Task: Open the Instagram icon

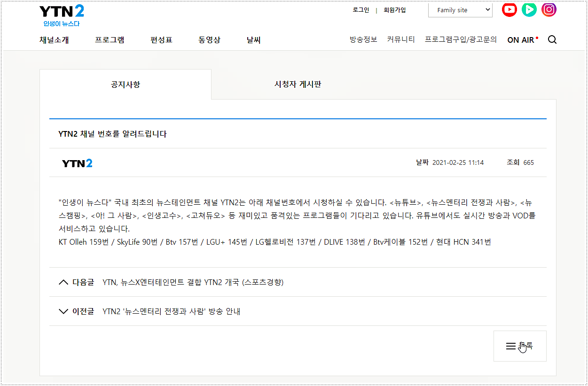Action: coord(549,9)
